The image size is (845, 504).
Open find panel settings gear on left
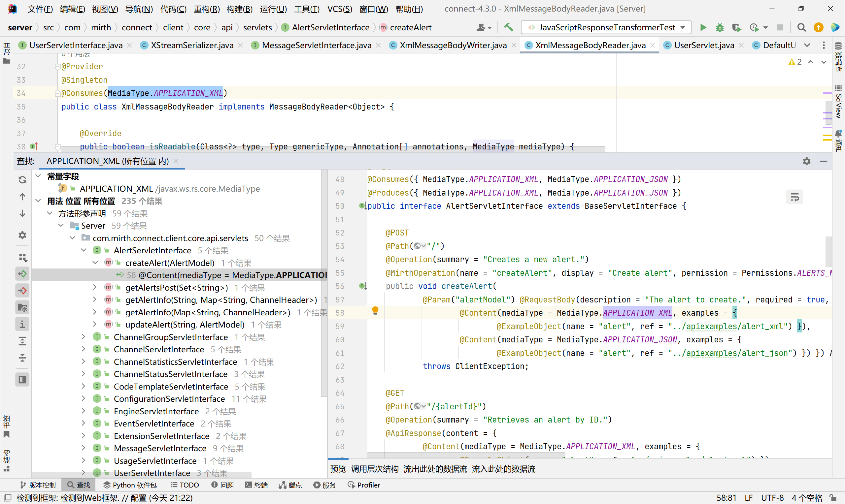[x=22, y=235]
